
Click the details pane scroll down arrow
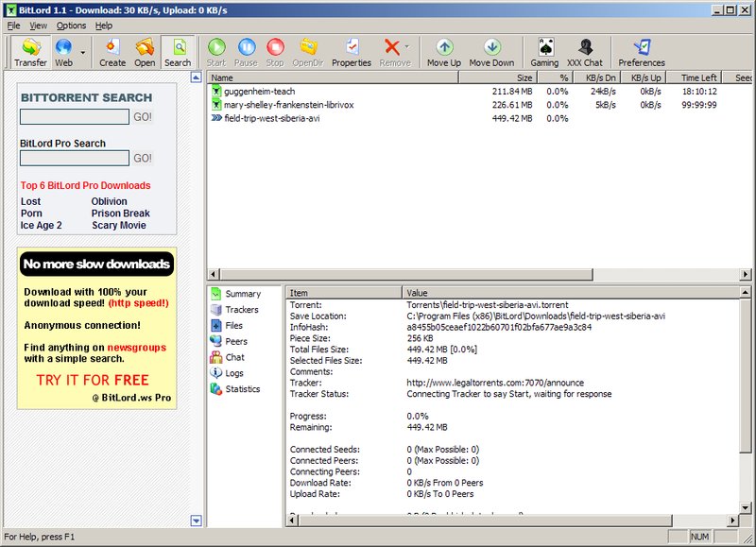tap(745, 507)
